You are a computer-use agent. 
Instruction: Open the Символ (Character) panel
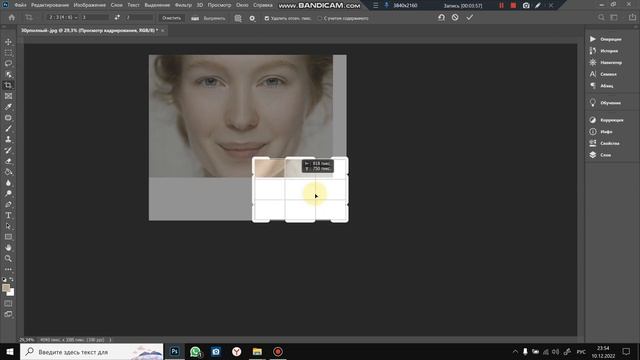tap(603, 74)
